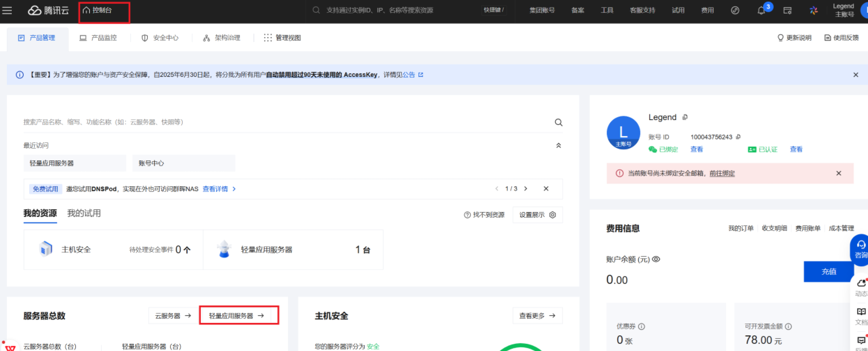Image resolution: width=868 pixels, height=351 pixels.
Task: Click the product search magnifier icon
Action: point(558,122)
